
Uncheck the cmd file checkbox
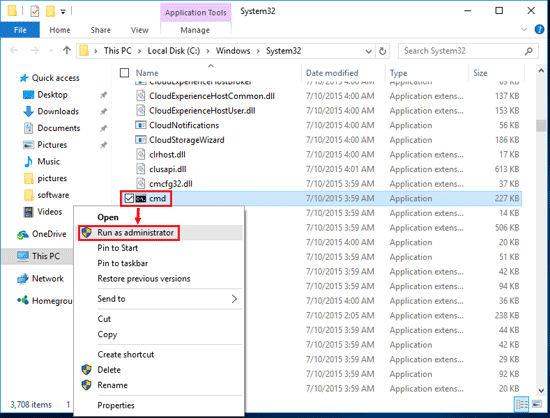click(x=129, y=199)
